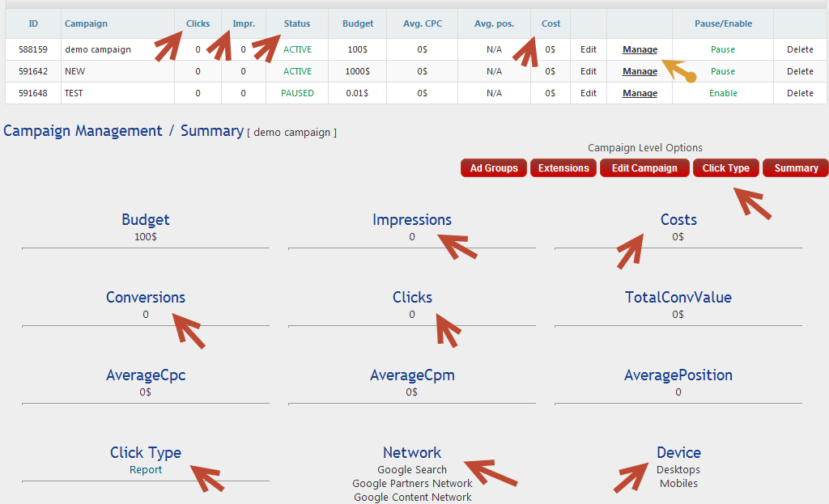Click the Summary heading in the breadcrumb
Viewport: 829px width, 504px height.
click(212, 131)
